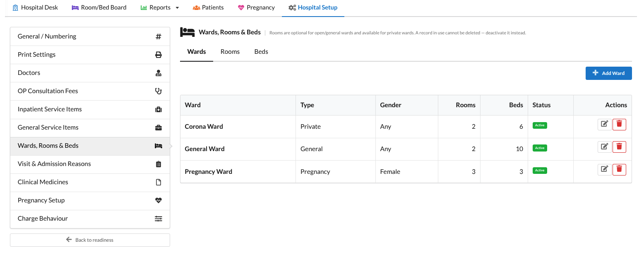This screenshot has width=644, height=255.
Task: Switch to the Rooms tab
Action: coord(230,52)
